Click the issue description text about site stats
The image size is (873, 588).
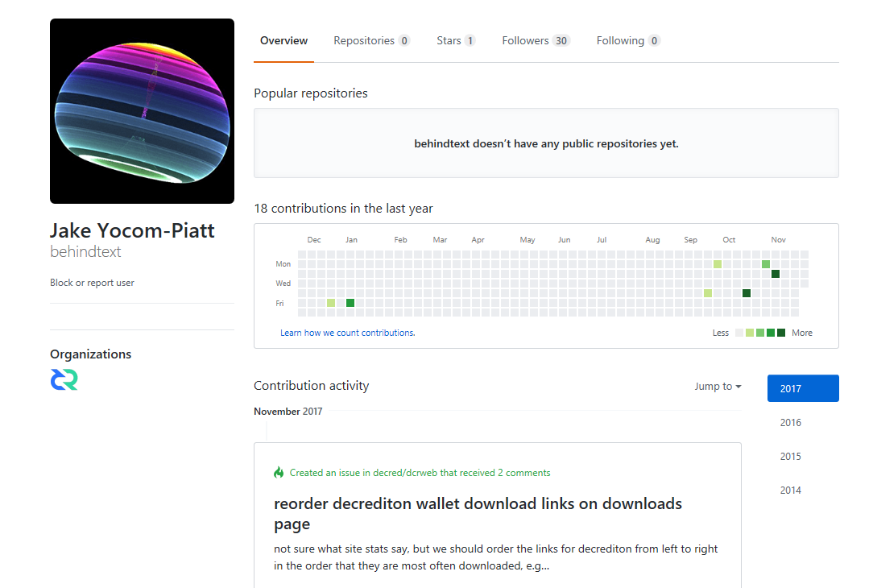tap(495, 557)
